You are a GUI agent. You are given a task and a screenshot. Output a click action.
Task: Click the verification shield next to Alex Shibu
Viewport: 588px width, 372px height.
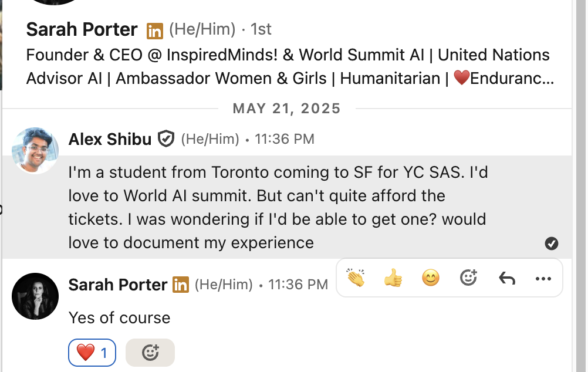(167, 139)
